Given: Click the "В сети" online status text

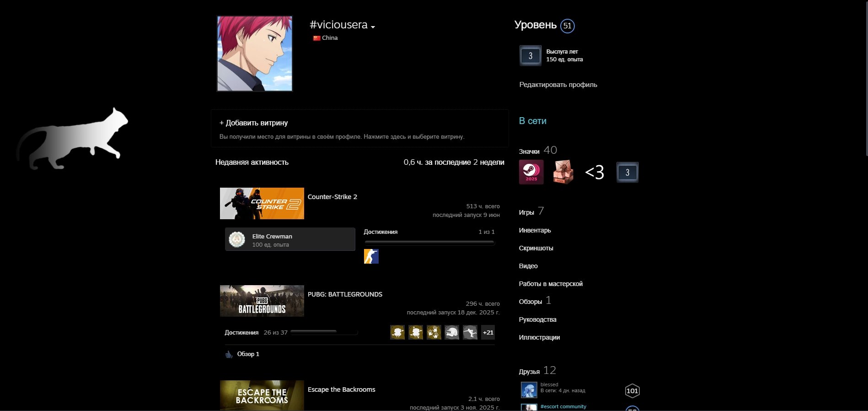Looking at the screenshot, I should tap(533, 121).
